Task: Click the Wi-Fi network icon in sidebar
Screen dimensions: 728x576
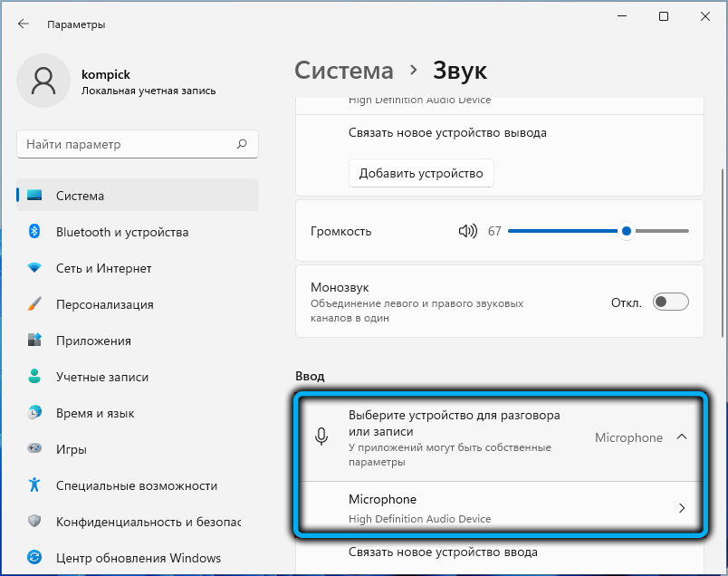Action: tap(34, 268)
